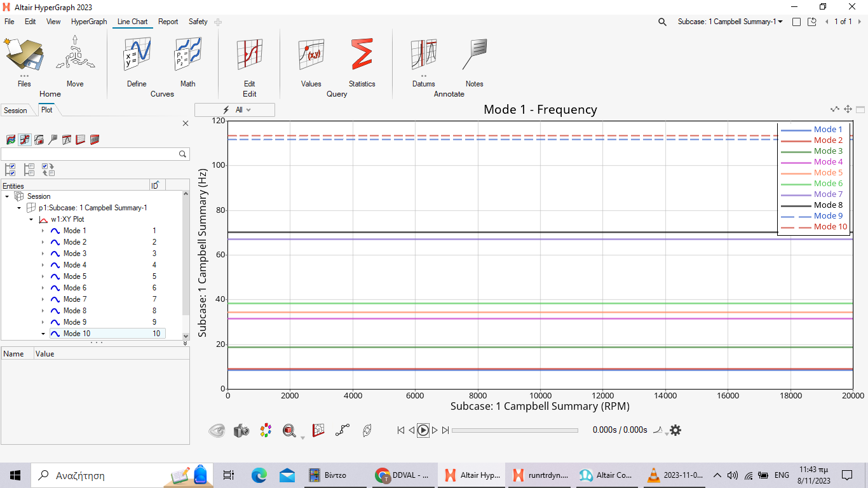This screenshot has width=868, height=488.
Task: Switch to the Session tab
Action: (x=16, y=111)
